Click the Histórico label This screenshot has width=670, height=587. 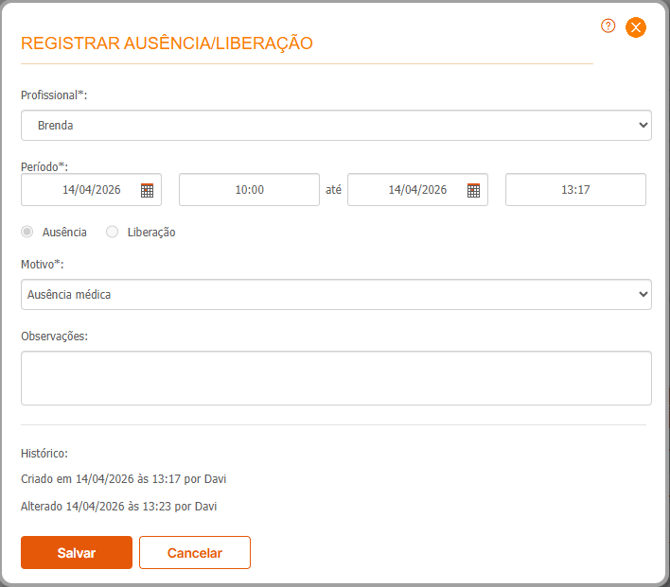click(x=44, y=453)
